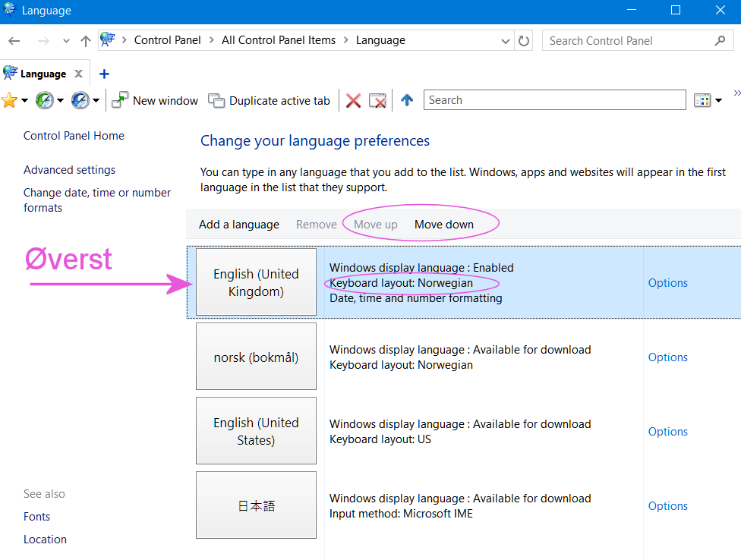Open a New window
Image resolution: width=741 pixels, height=560 pixels.
pyautogui.click(x=155, y=101)
